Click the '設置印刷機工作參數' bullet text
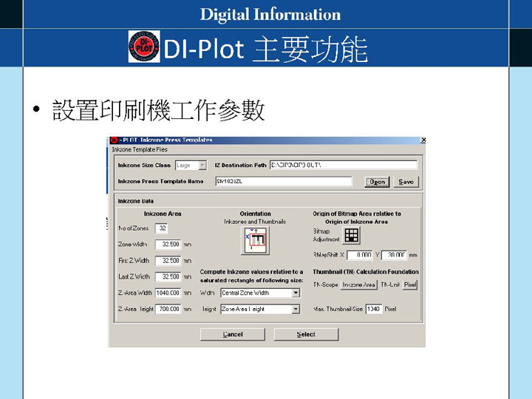The height and width of the screenshot is (399, 532). tap(158, 110)
